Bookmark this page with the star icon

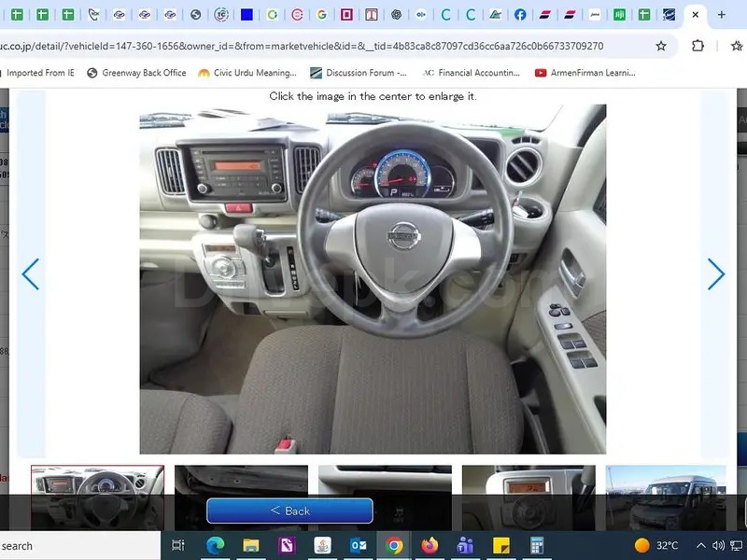click(x=661, y=46)
